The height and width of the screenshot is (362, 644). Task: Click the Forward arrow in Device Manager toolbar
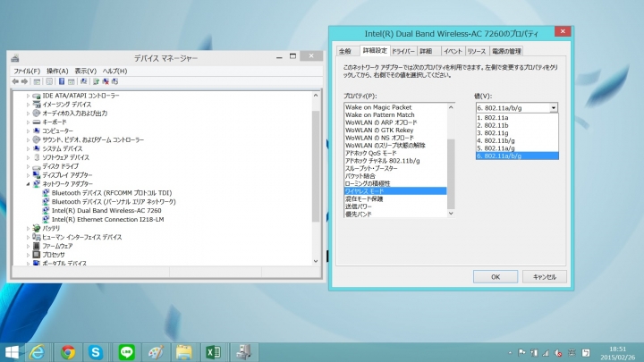(25, 81)
